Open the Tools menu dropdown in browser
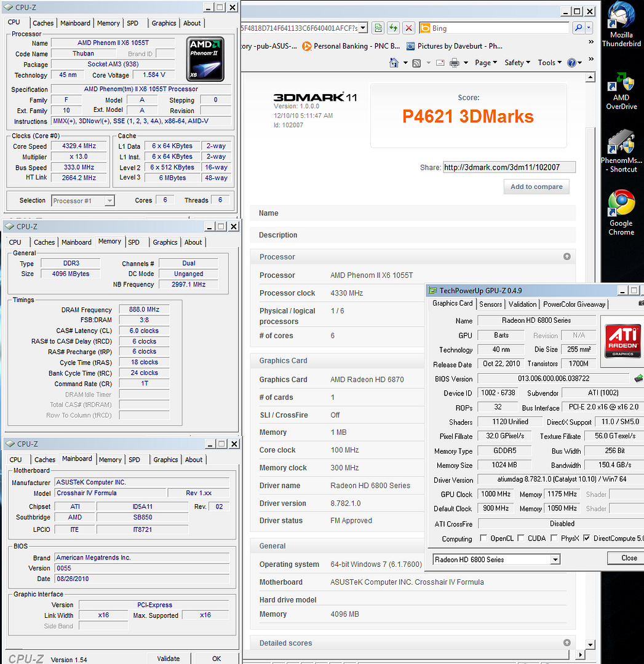644x664 pixels. pyautogui.click(x=549, y=63)
